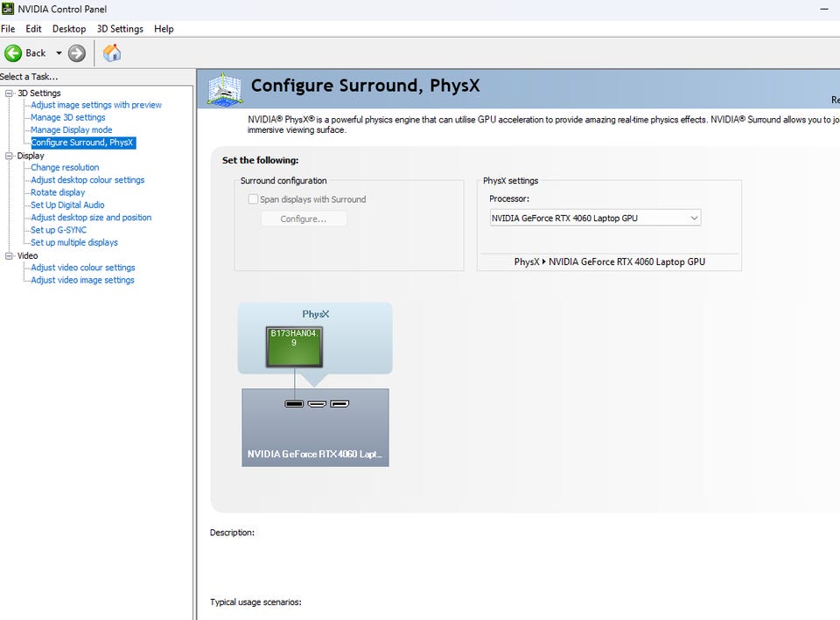This screenshot has height=620, width=840.
Task: Select the NVIDIA GeForce RTX 4060 GPU block
Action: point(315,428)
